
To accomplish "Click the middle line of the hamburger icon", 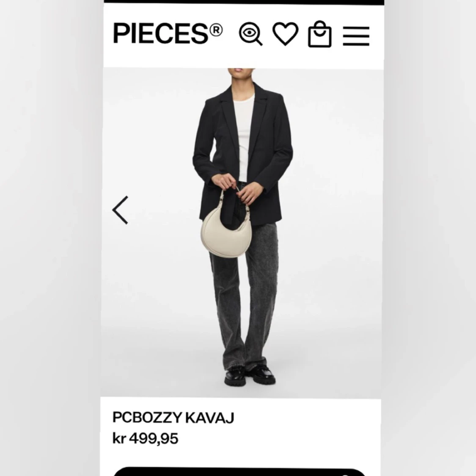I will tap(356, 36).
